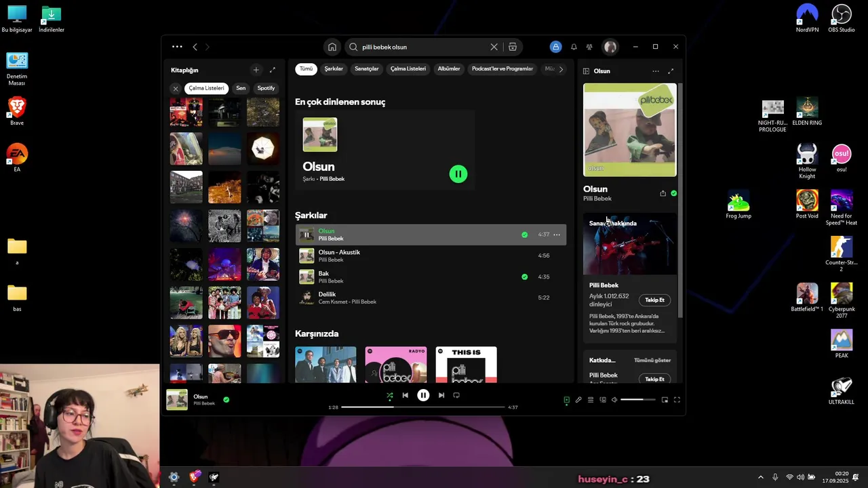Open the This Is Pilli Bebek playlist card
The image size is (868, 488).
pyautogui.click(x=467, y=365)
